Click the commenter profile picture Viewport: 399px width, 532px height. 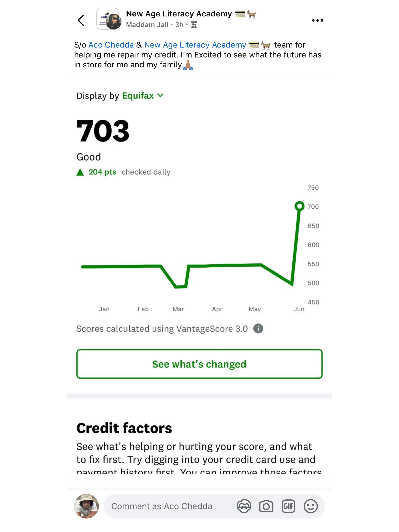[x=86, y=506]
